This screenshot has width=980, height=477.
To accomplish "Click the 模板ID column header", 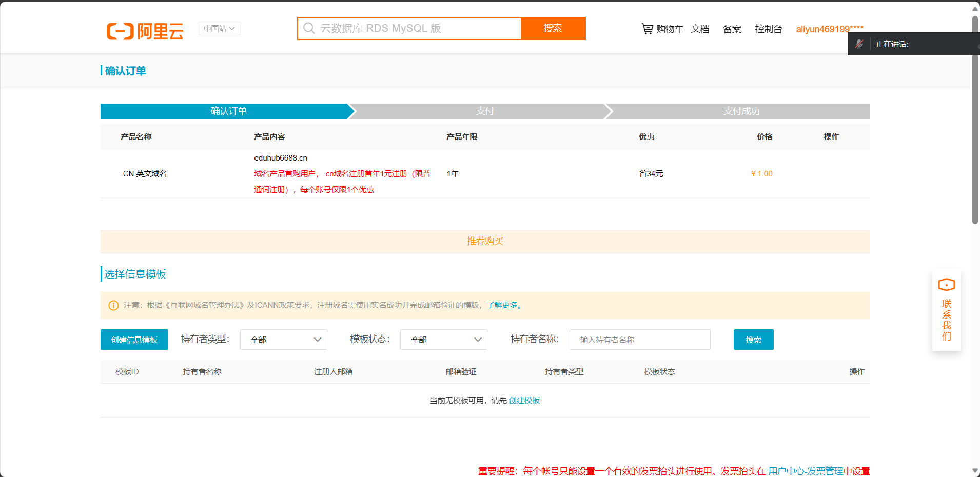I will pos(127,372).
